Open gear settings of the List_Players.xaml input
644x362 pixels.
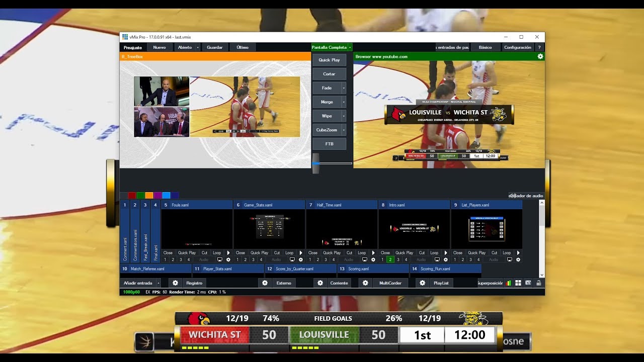[x=518, y=259]
